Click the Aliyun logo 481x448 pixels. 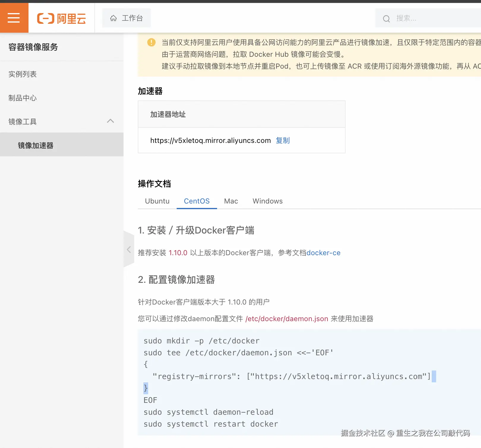tap(61, 18)
